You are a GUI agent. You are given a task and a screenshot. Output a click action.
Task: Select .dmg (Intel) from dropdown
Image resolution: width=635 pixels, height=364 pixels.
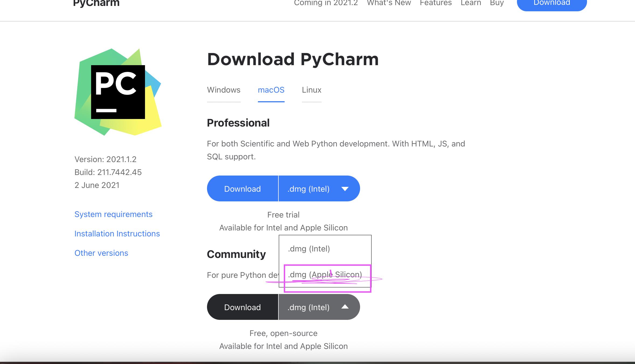click(x=309, y=248)
